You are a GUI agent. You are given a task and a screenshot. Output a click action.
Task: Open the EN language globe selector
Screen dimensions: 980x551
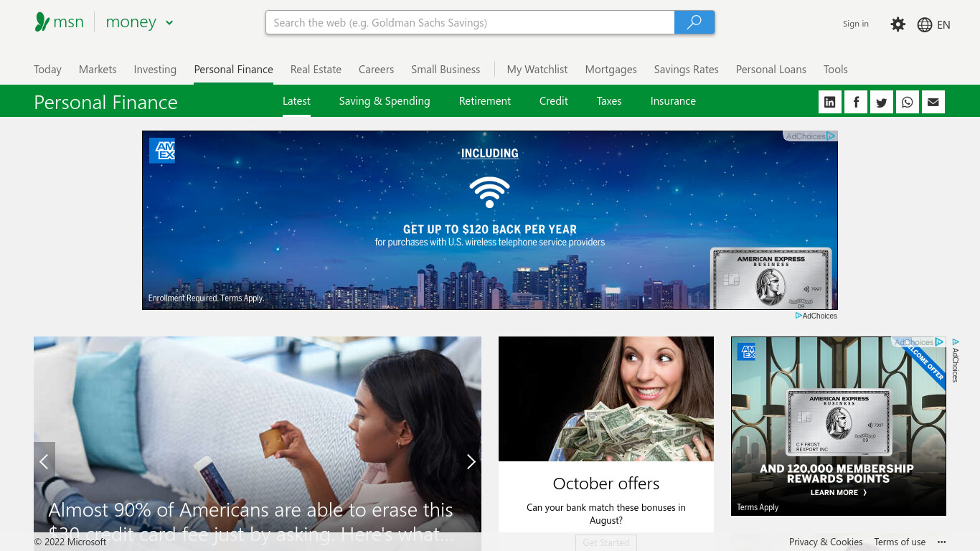(x=934, y=24)
